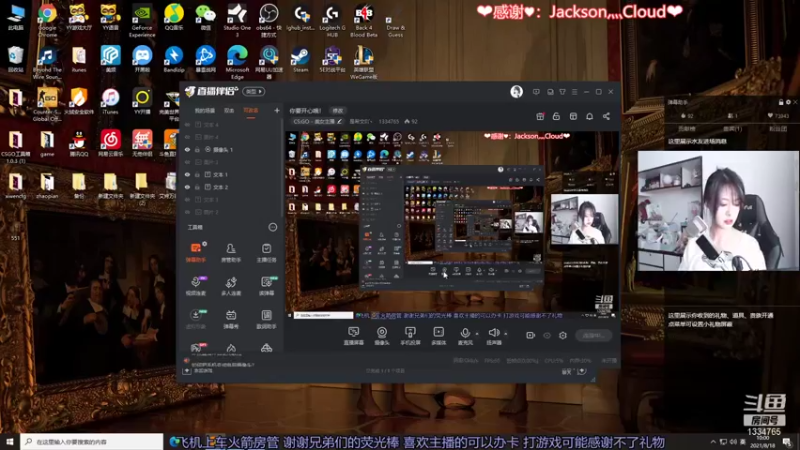Open the notification bell in stream header

pyautogui.click(x=589, y=116)
